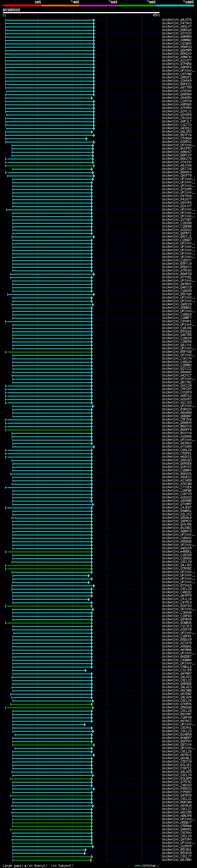Select hit label UniRef100_B7FN54
Viewport: 197px width, 868px height.
coord(177,64)
